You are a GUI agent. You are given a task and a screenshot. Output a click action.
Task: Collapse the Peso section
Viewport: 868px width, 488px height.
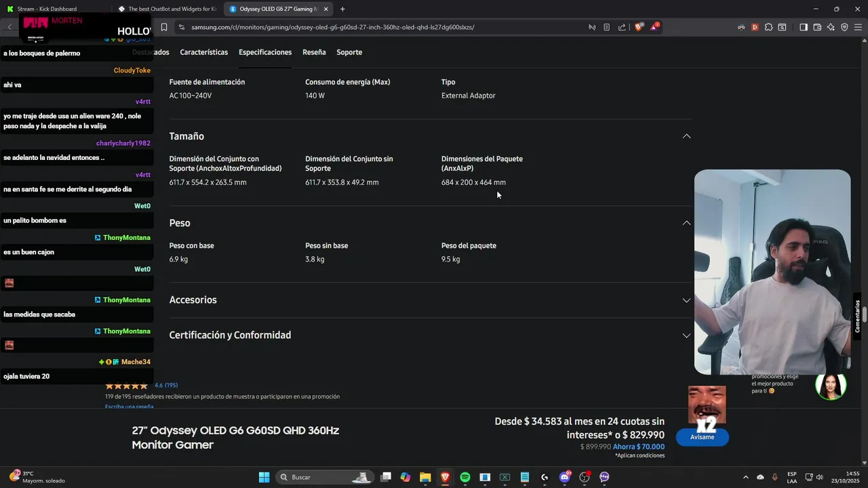coord(686,223)
